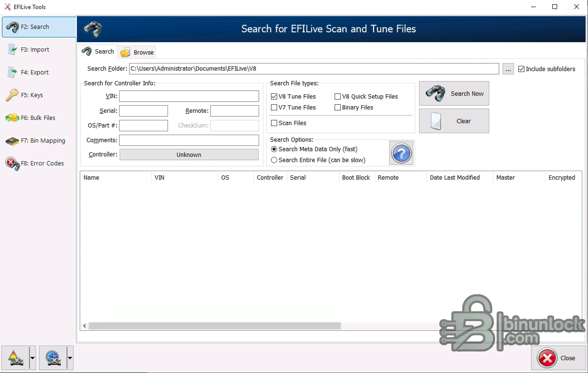This screenshot has width=588, height=373.
Task: Enable V7 Tune Files checkbox
Action: tap(293, 107)
